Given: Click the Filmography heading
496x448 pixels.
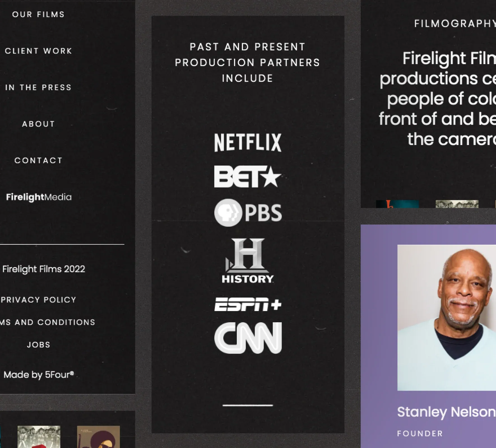Looking at the screenshot, I should 455,24.
